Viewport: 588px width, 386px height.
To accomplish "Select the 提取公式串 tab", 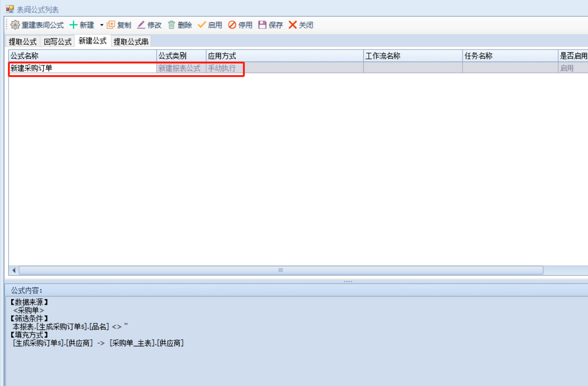I will [131, 42].
